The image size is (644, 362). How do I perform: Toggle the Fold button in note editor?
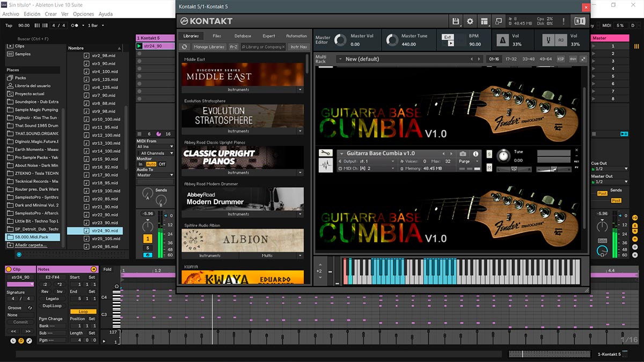(107, 269)
